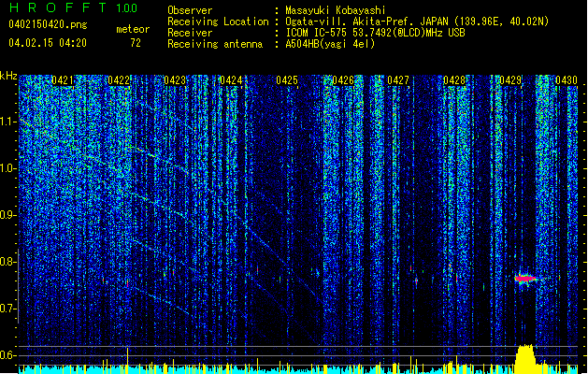This screenshot has width=588, height=374.
Task: Click the 1.1 frequency axis label
Action: [7, 122]
